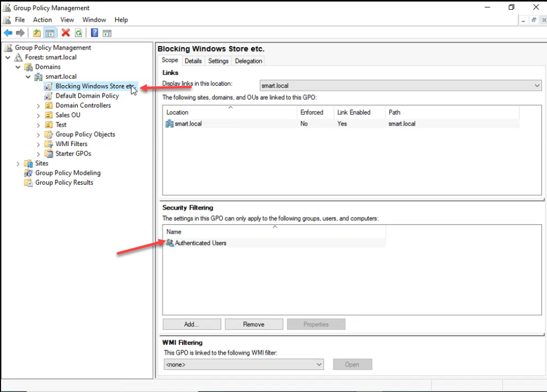Open the Display links location dropdown
This screenshot has height=392, width=547.
(x=400, y=85)
